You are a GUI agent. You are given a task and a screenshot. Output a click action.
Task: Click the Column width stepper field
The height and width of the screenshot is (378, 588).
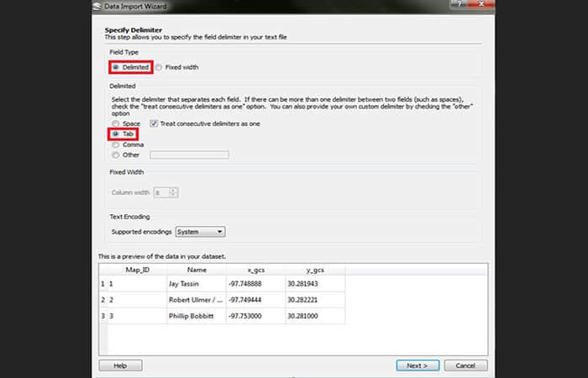click(165, 192)
